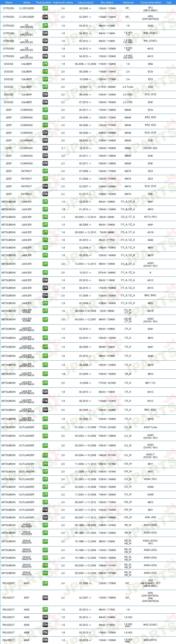
Task: Click petrol icon in Lancer 257kW row
Action: [45, 273]
